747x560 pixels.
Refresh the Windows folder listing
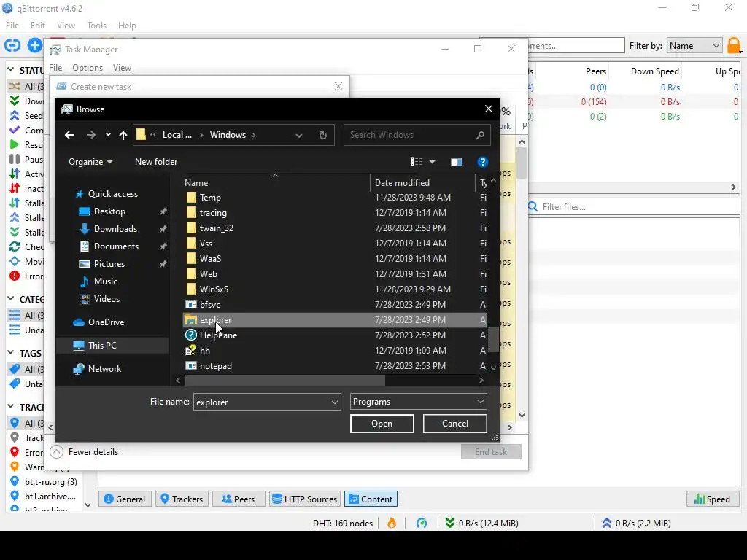pyautogui.click(x=323, y=135)
